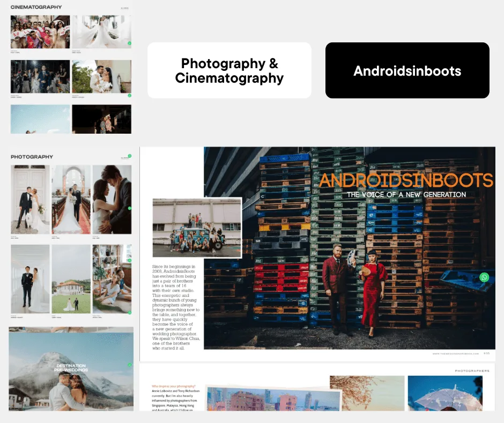Image resolution: width=504 pixels, height=423 pixels.
Task: Select the Photography & Cinematography tab
Action: 229,70
